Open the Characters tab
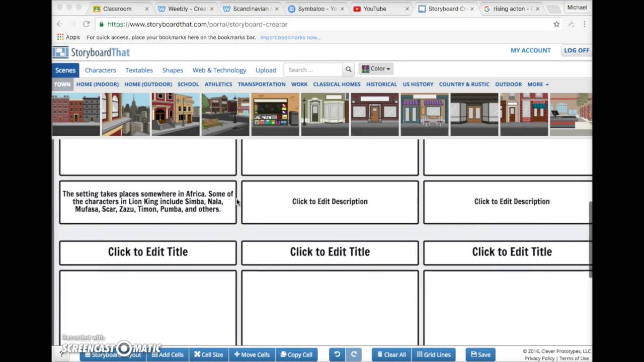This screenshot has width=644, height=362. pyautogui.click(x=100, y=70)
